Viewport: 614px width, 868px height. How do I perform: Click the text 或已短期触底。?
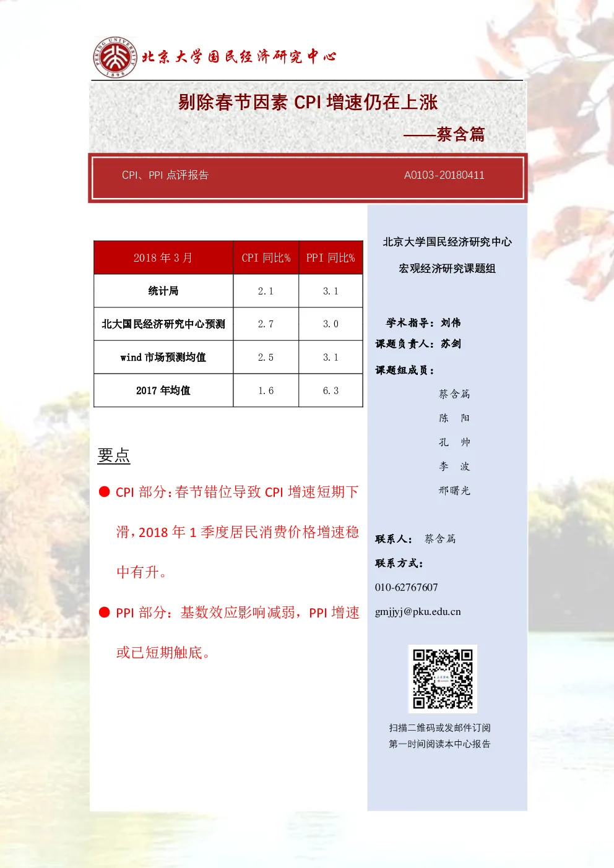(x=163, y=653)
